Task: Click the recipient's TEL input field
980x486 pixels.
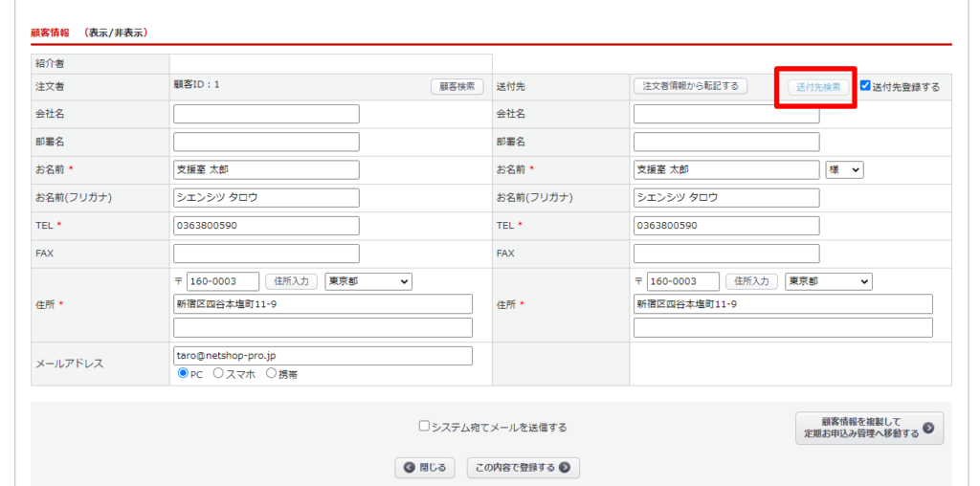Action: tap(726, 226)
